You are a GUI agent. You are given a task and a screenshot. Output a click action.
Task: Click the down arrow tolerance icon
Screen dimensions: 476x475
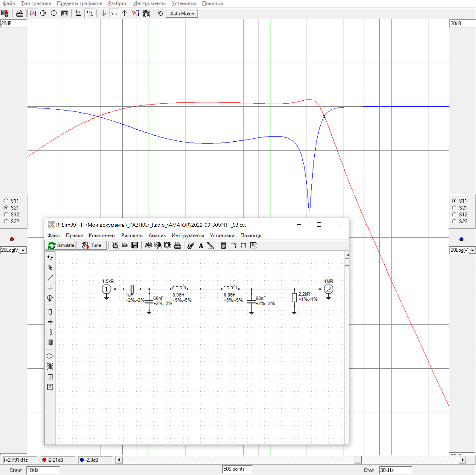tap(103, 13)
